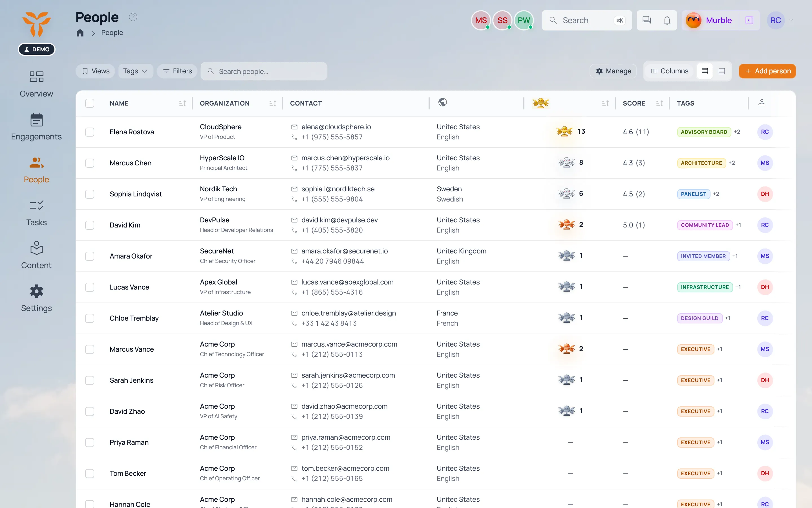This screenshot has height=508, width=812.
Task: Open Content in sidebar
Action: tap(36, 255)
